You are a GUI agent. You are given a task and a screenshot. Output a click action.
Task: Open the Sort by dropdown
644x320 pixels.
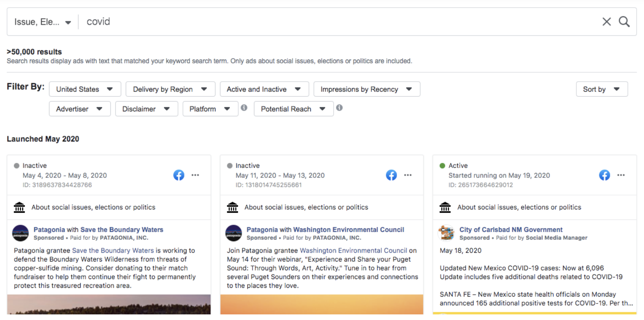[602, 89]
